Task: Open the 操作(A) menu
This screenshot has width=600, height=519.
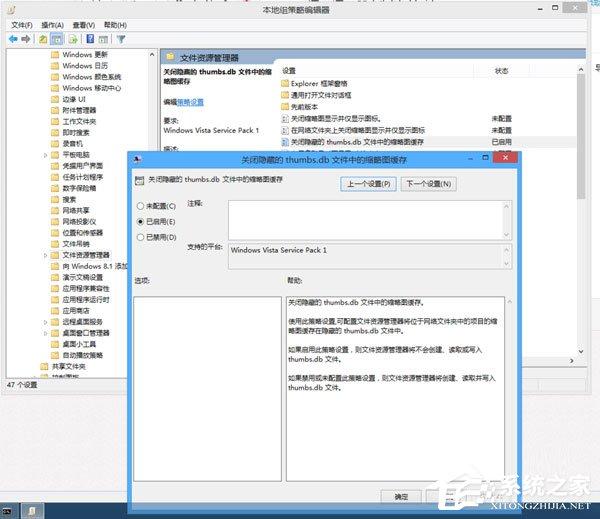Action: click(x=52, y=25)
